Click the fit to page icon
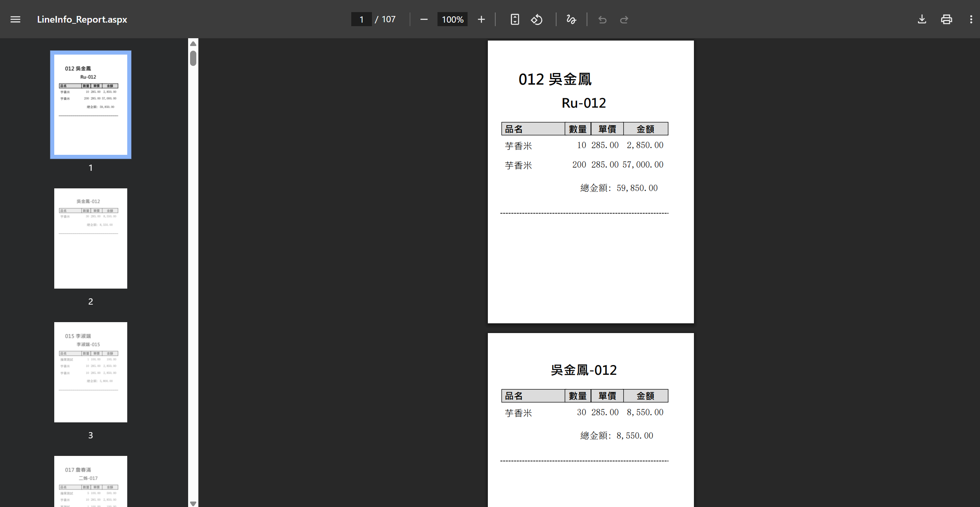 [x=515, y=19]
